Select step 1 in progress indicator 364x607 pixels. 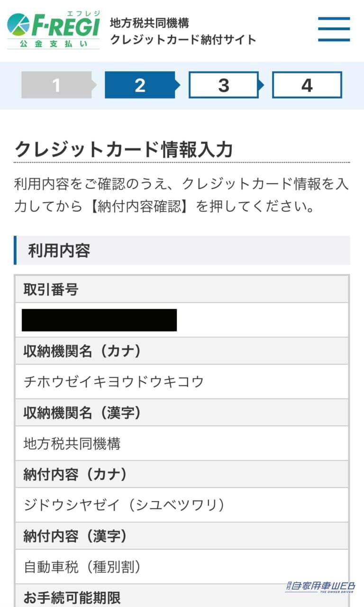point(56,85)
